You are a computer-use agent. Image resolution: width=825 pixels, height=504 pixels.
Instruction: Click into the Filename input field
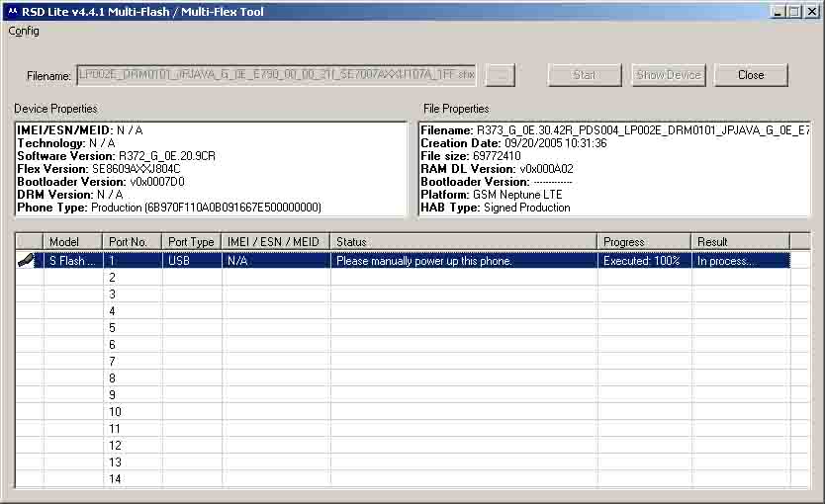pyautogui.click(x=277, y=75)
